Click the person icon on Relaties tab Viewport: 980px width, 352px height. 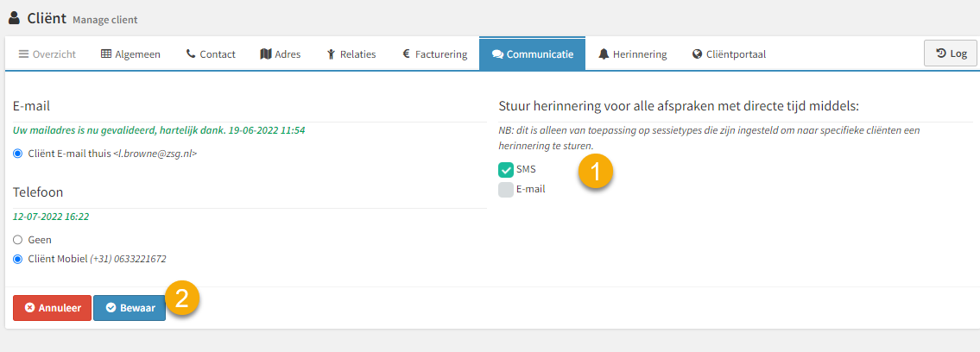click(332, 54)
